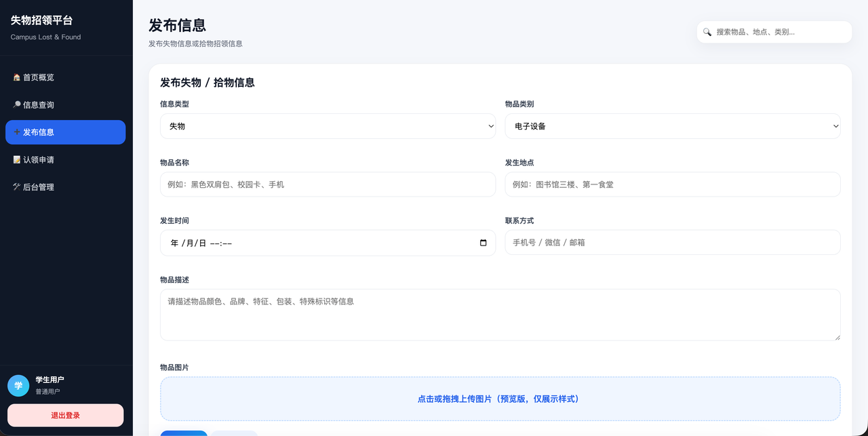Click the memo icon beside 认领申请
868x436 pixels.
coord(17,160)
